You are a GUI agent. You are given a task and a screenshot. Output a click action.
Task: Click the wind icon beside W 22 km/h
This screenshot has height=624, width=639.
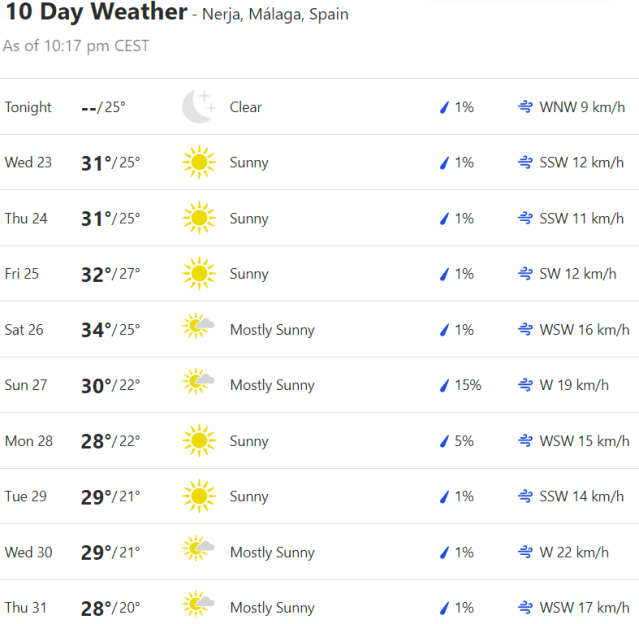click(525, 552)
